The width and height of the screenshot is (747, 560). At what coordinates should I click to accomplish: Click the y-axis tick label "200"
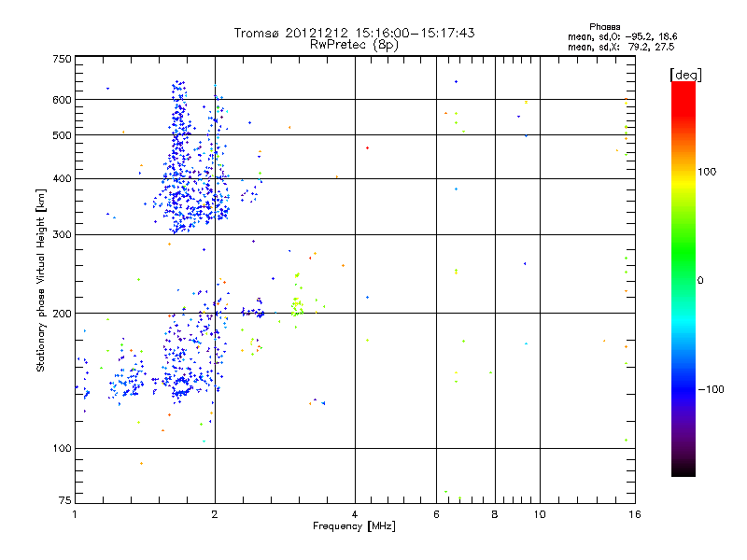62,314
